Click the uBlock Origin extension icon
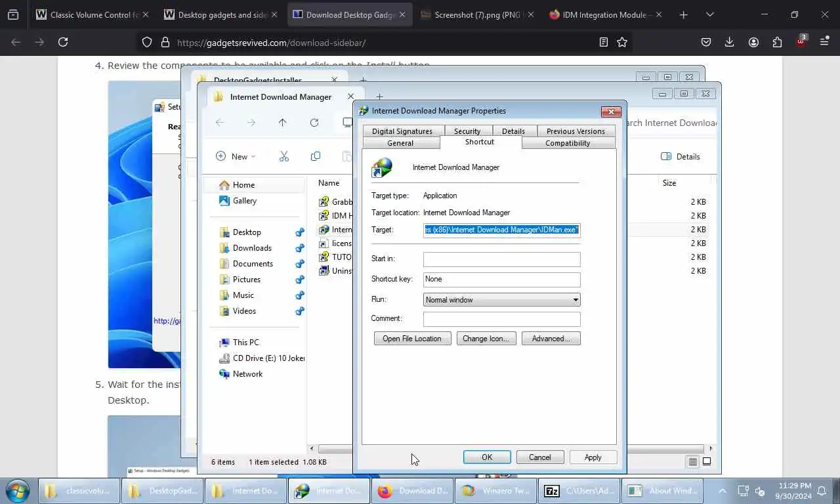Image resolution: width=840 pixels, height=504 pixels. (801, 41)
